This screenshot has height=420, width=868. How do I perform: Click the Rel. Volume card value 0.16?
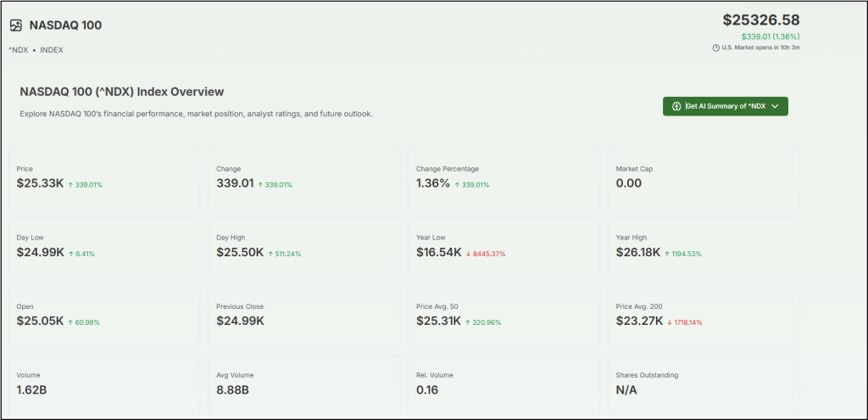427,390
